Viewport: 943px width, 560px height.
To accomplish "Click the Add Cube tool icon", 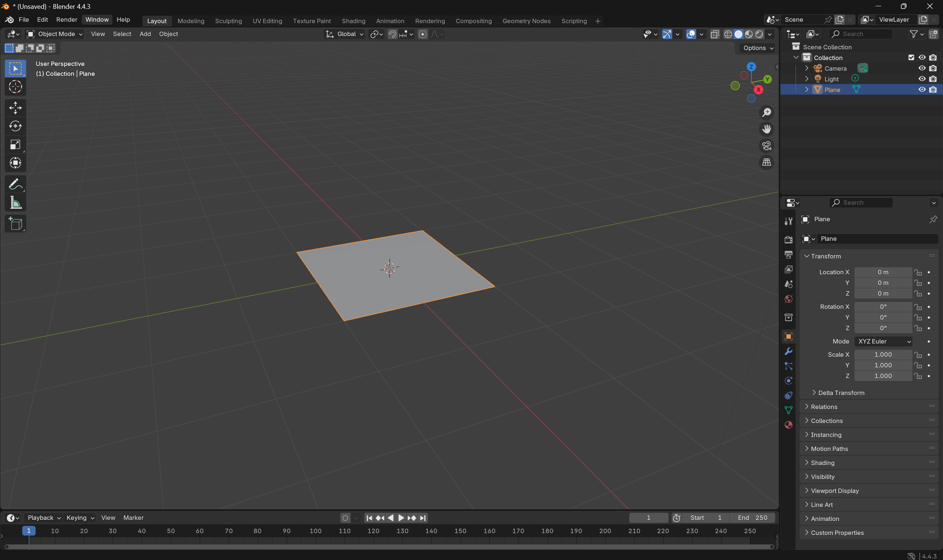I will click(15, 224).
